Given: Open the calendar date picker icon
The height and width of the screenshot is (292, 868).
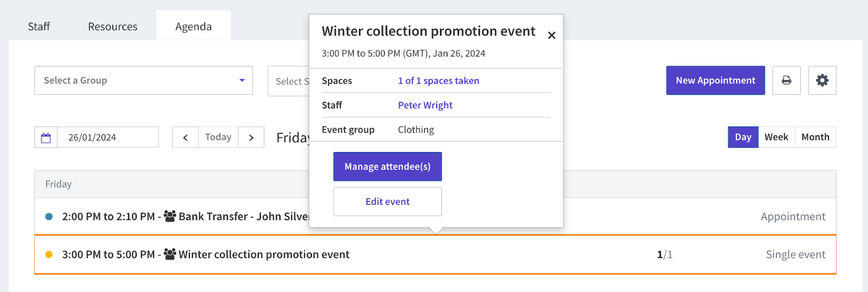Looking at the screenshot, I should 46,137.
